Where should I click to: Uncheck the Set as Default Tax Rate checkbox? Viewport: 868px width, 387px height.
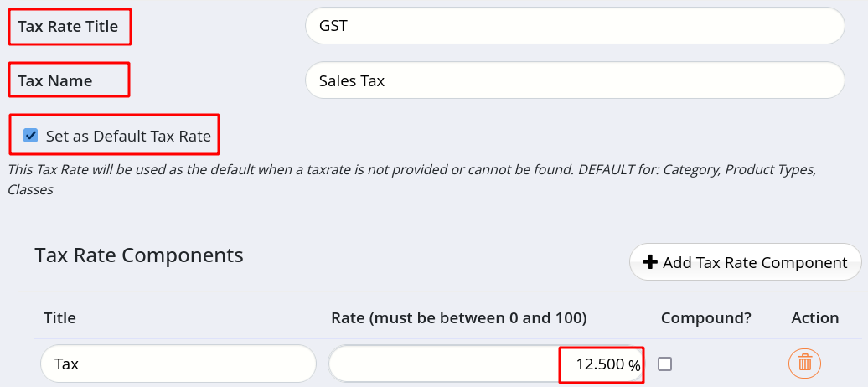click(31, 135)
